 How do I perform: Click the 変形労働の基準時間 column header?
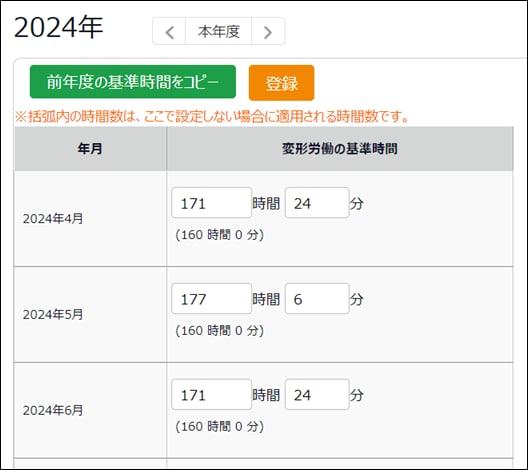(x=339, y=148)
